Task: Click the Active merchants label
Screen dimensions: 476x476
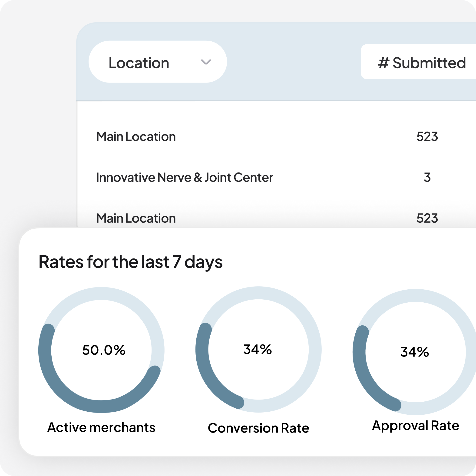Action: pos(102,428)
